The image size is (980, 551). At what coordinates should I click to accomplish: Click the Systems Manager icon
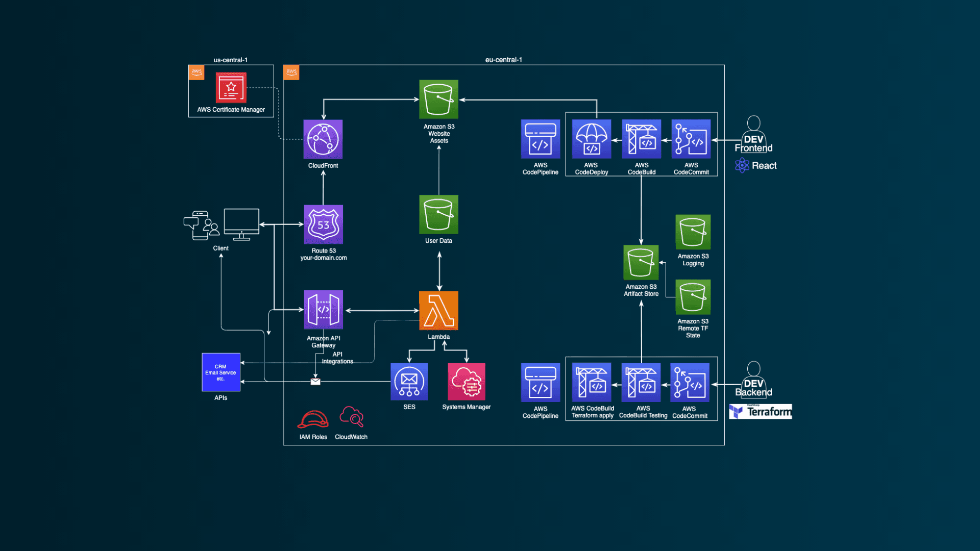click(x=466, y=382)
